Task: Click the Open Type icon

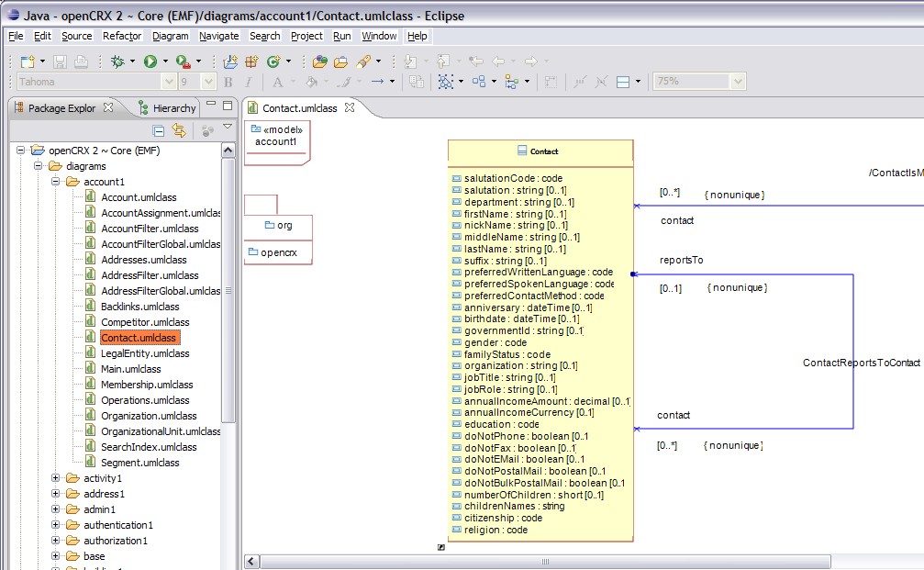Action: coord(320,61)
